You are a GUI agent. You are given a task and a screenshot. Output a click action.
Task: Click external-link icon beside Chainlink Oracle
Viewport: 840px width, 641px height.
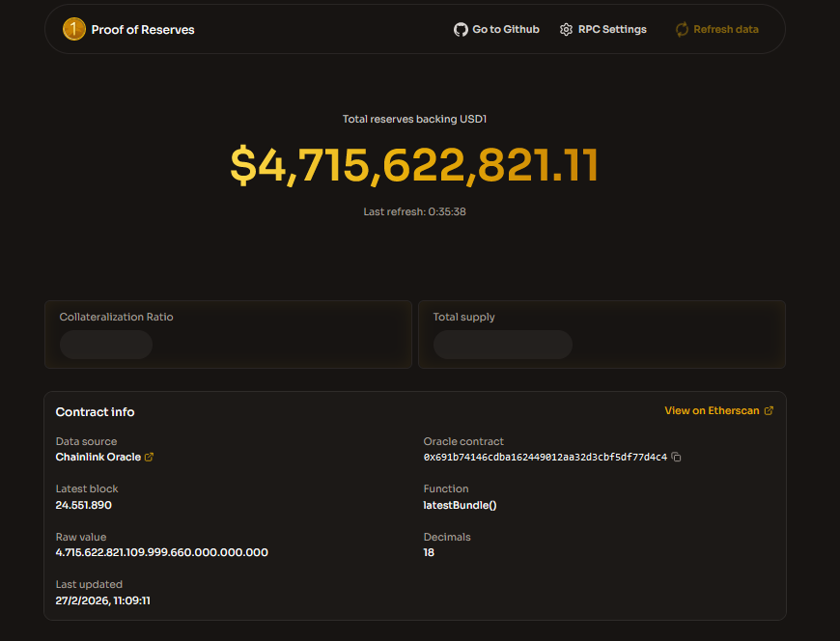tap(149, 458)
